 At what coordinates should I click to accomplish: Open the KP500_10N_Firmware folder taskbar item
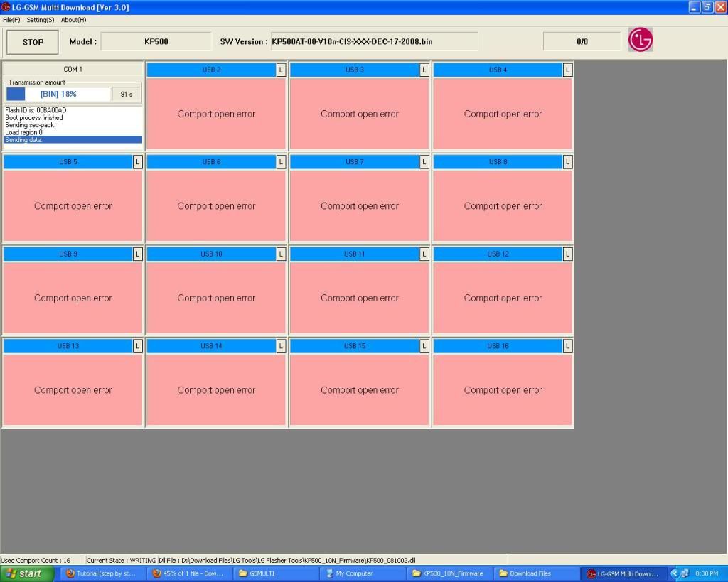click(449, 573)
